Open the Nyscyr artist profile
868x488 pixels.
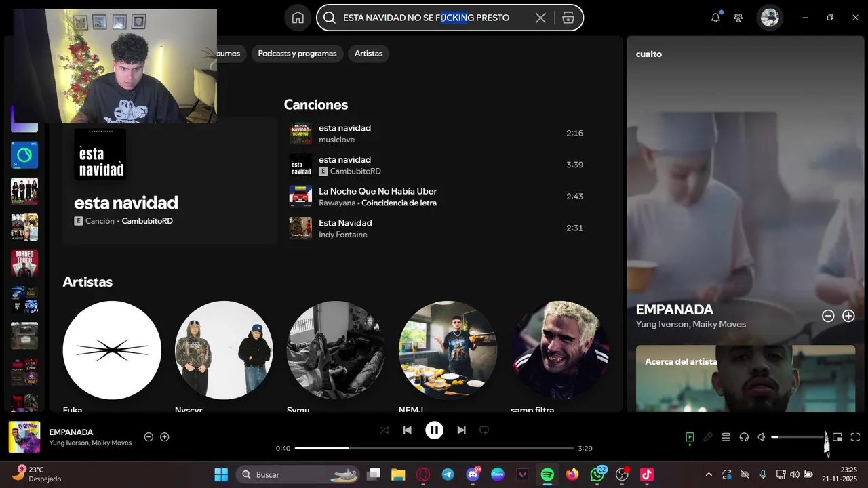coord(224,350)
